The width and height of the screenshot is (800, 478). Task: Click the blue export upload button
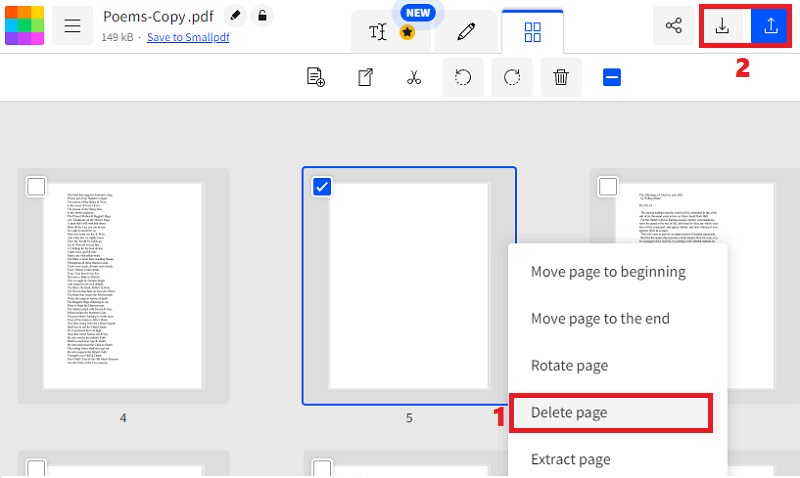point(770,26)
